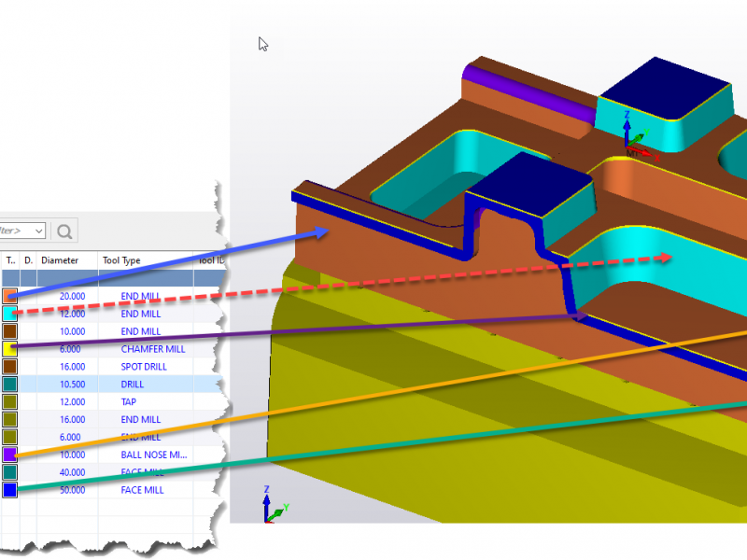Open the DRILL tool type link

coord(132,384)
